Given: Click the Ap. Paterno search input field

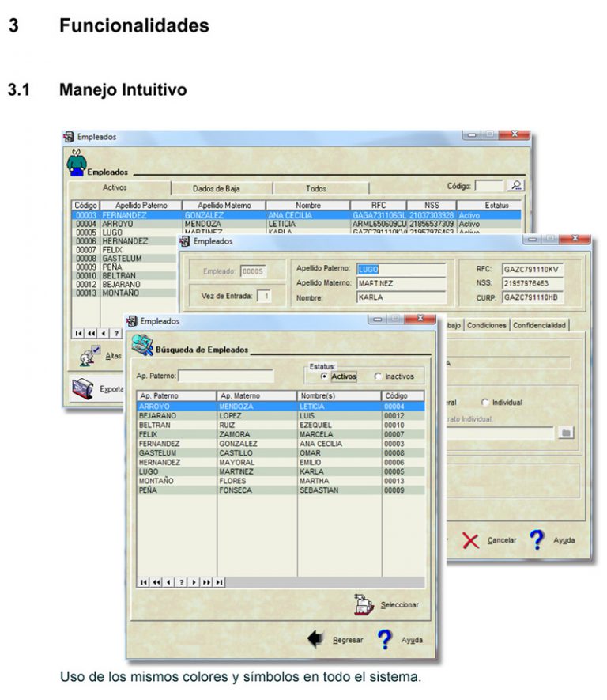Looking at the screenshot, I should (226, 376).
